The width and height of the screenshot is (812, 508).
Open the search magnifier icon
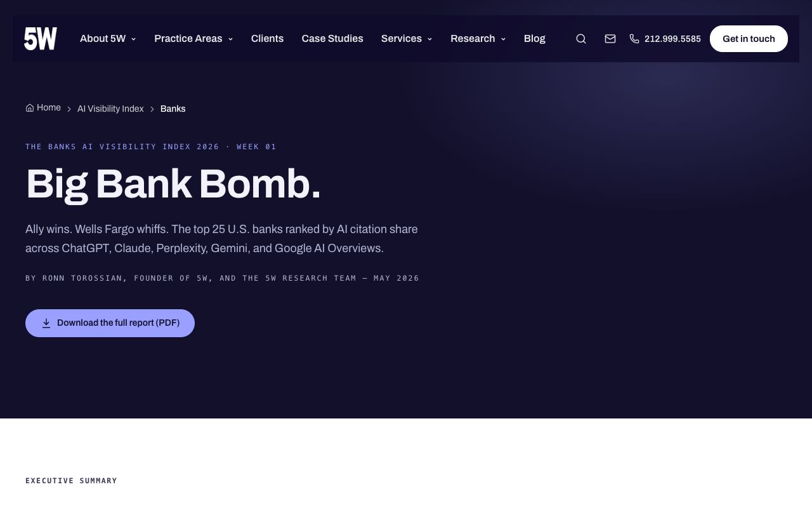[x=581, y=39]
